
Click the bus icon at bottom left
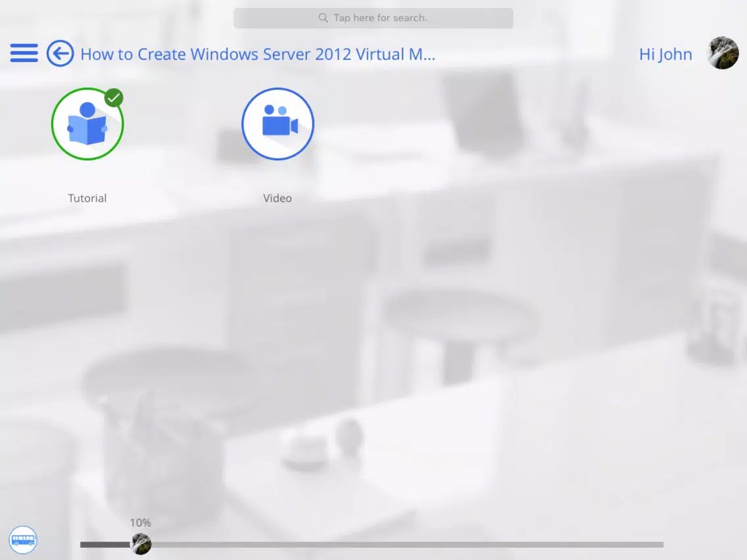pyautogui.click(x=23, y=540)
